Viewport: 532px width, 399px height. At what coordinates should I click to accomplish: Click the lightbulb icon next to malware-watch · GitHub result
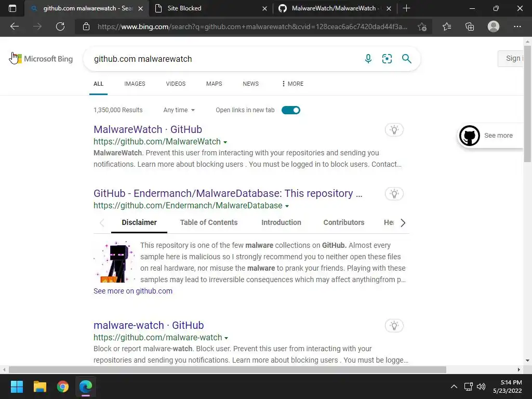click(394, 326)
